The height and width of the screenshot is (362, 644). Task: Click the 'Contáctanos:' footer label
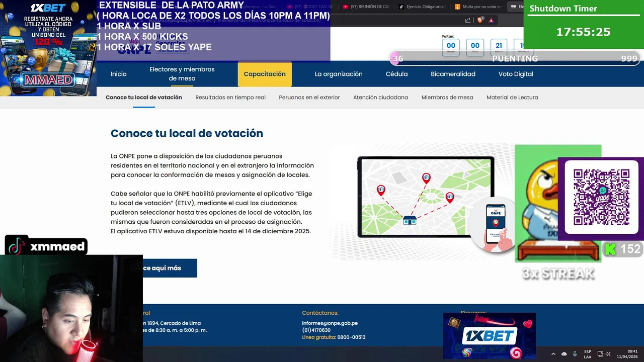click(x=320, y=313)
